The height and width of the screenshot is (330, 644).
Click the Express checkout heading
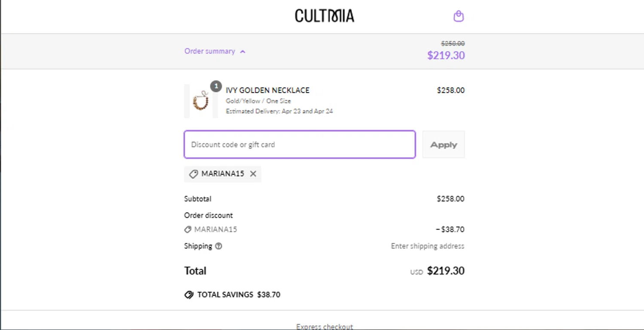coord(324,327)
